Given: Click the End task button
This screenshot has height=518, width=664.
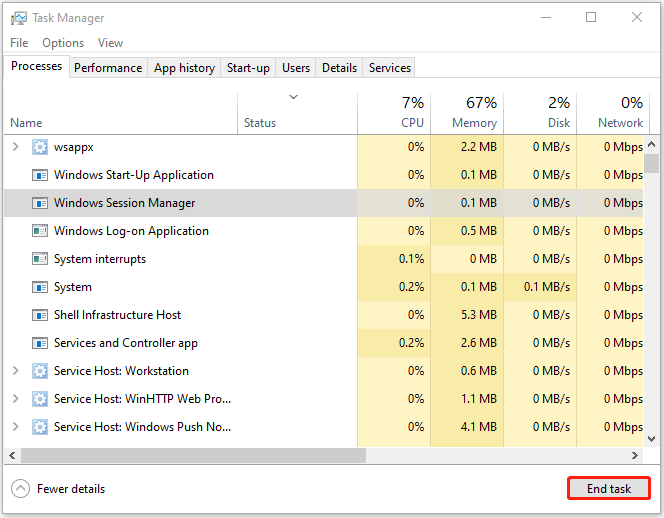Looking at the screenshot, I should (609, 488).
